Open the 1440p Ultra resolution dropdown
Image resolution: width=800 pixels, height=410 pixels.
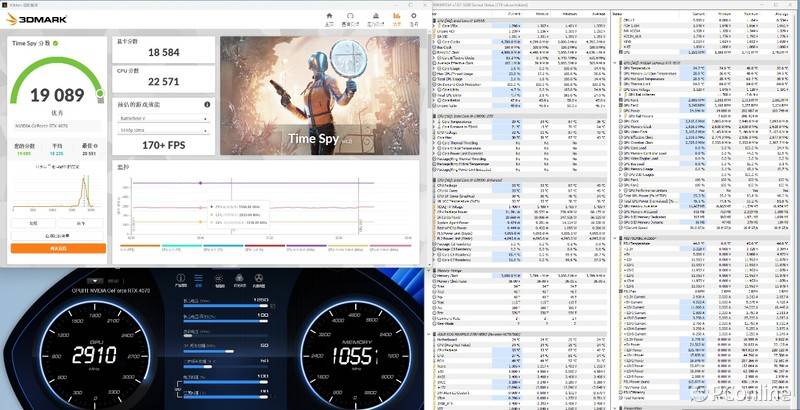coord(163,130)
